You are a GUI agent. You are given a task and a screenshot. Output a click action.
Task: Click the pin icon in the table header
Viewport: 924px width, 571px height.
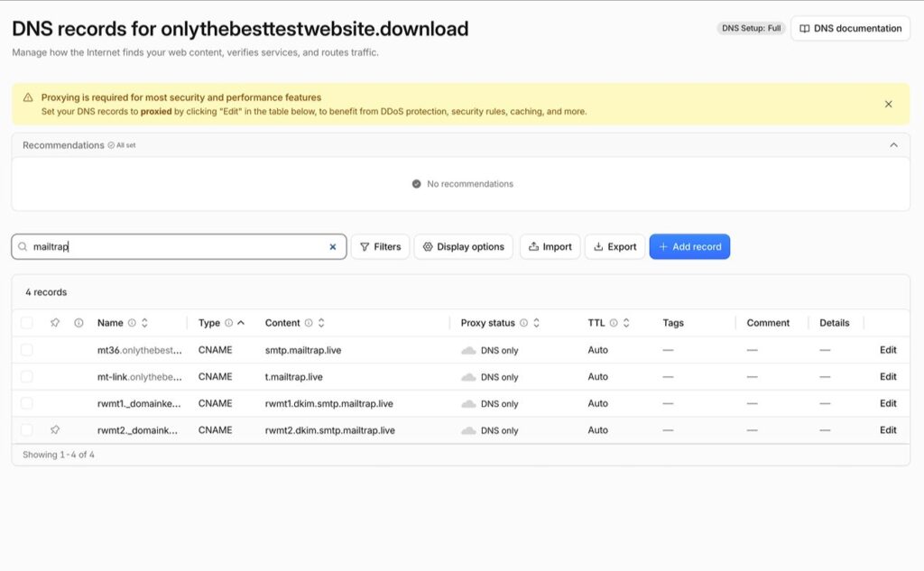(x=55, y=323)
